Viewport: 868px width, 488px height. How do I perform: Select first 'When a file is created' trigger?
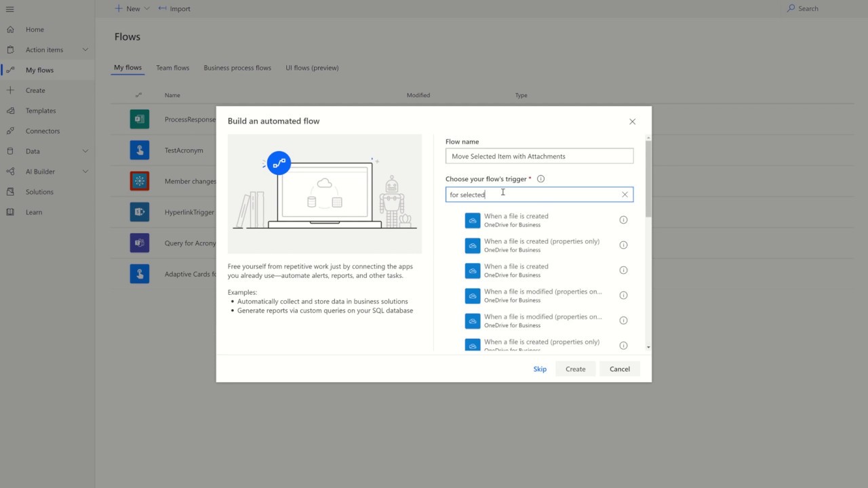(539, 220)
